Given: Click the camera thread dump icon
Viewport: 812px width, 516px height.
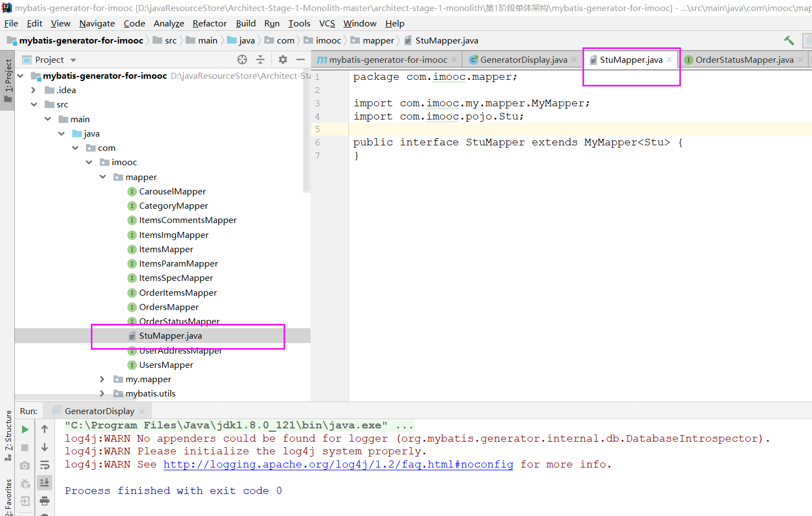Looking at the screenshot, I should pos(25,465).
